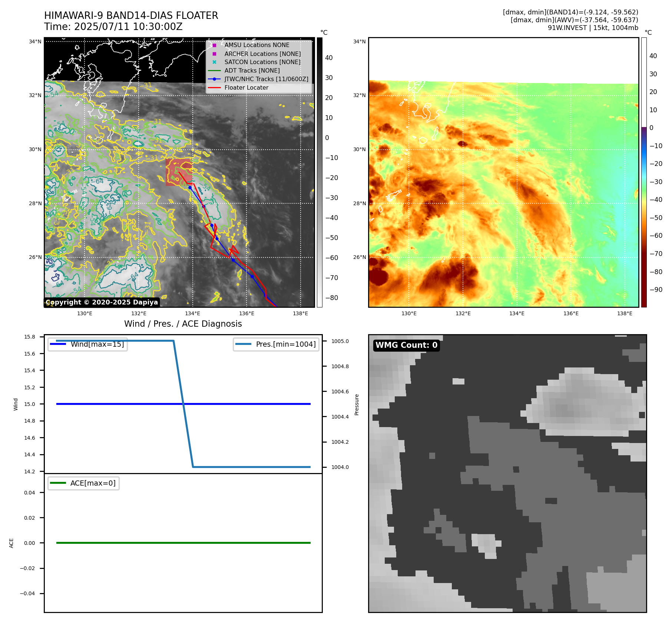Click the grayscale temperature colorbar of the left map
Image resolution: width=672 pixels, height=626 pixels.
pyautogui.click(x=320, y=172)
